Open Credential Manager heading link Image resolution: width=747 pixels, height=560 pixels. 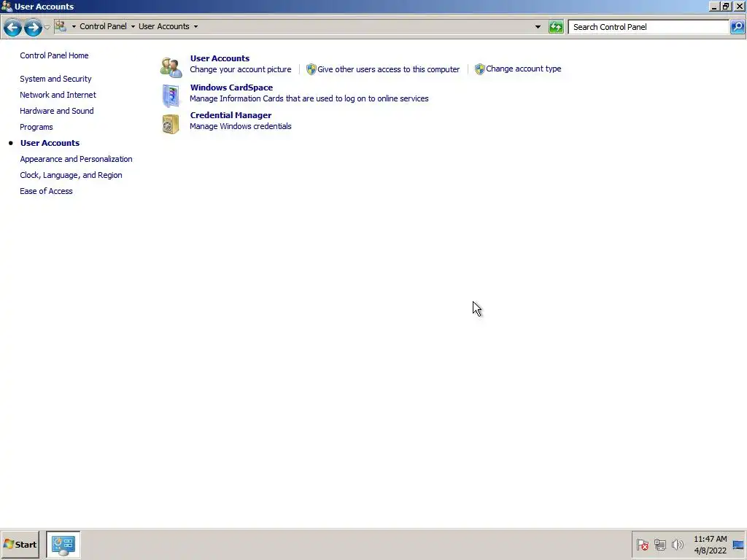point(231,115)
